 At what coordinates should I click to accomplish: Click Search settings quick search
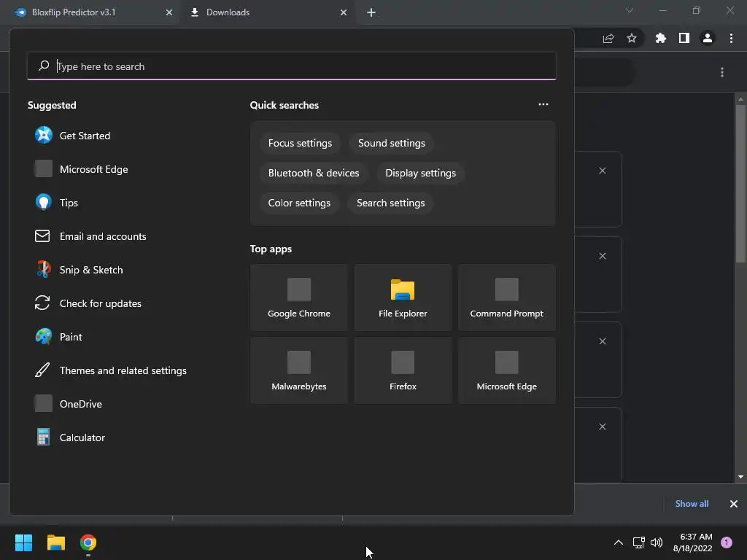pos(391,203)
